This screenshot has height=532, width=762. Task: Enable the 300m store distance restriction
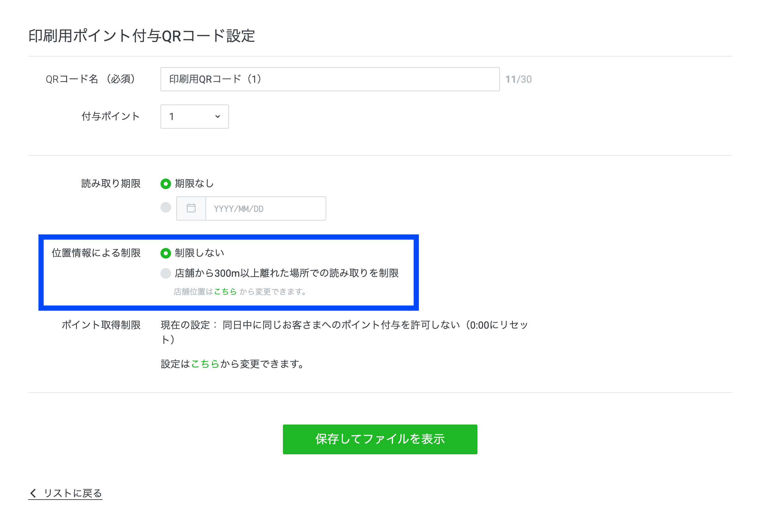click(x=166, y=273)
